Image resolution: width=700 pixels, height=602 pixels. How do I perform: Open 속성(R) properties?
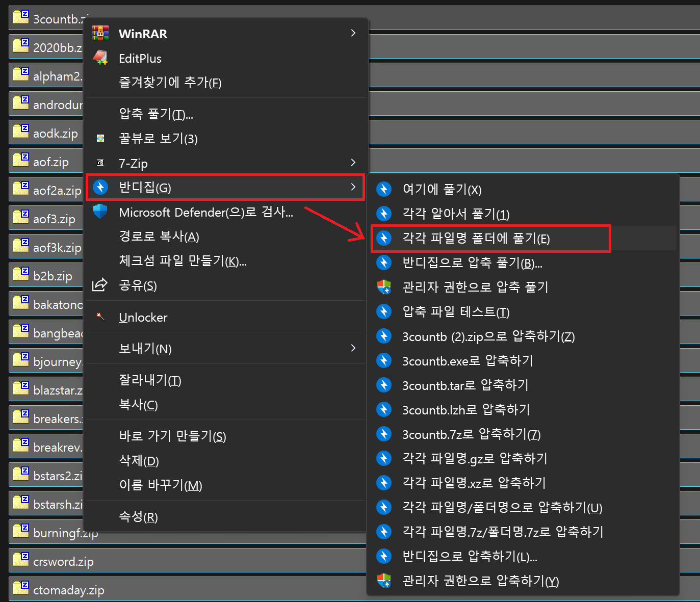pyautogui.click(x=138, y=517)
